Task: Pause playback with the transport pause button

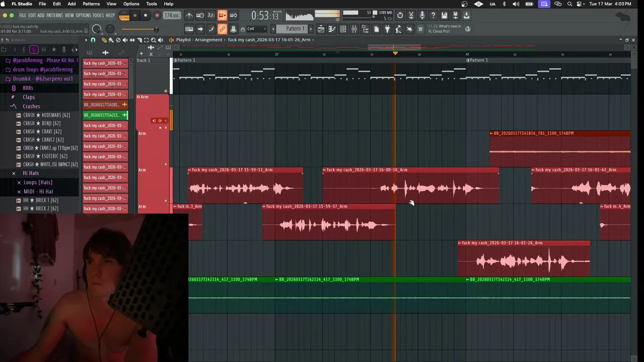Action: click(135, 16)
